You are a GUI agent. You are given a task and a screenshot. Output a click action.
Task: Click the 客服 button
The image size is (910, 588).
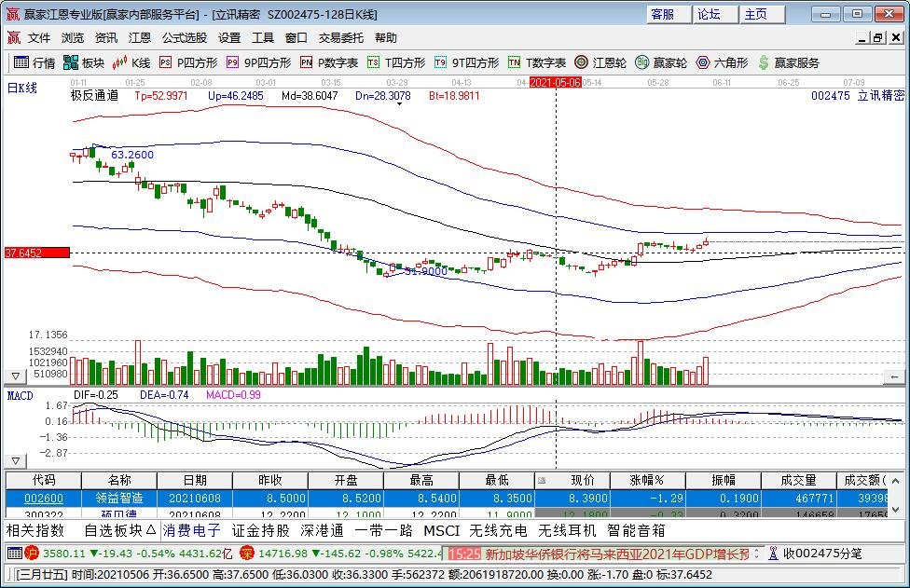pyautogui.click(x=669, y=14)
